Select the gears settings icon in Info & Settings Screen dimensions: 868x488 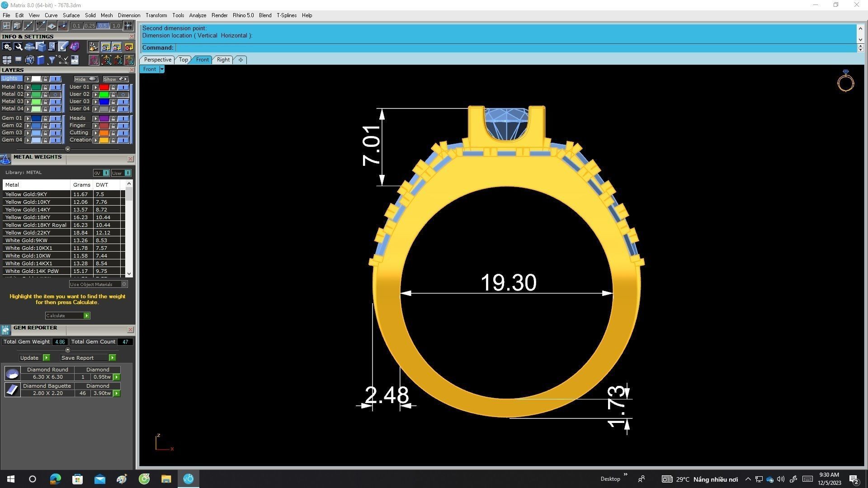(7, 47)
